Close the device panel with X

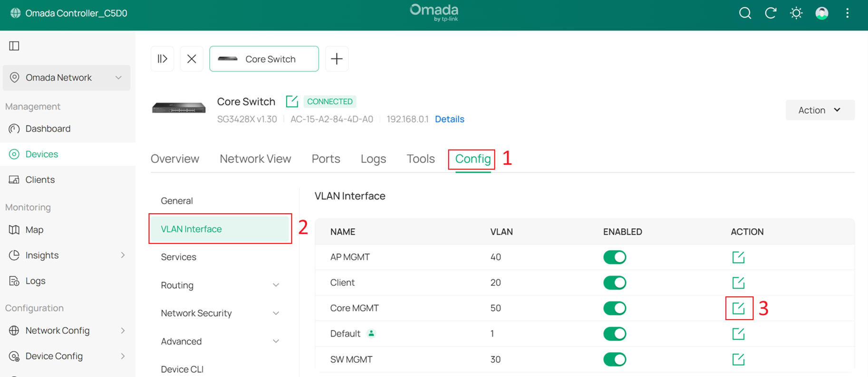pyautogui.click(x=192, y=59)
